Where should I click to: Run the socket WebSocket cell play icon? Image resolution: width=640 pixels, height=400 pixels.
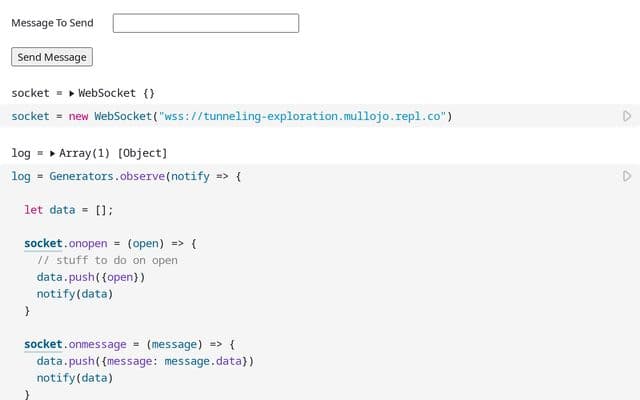(627, 116)
